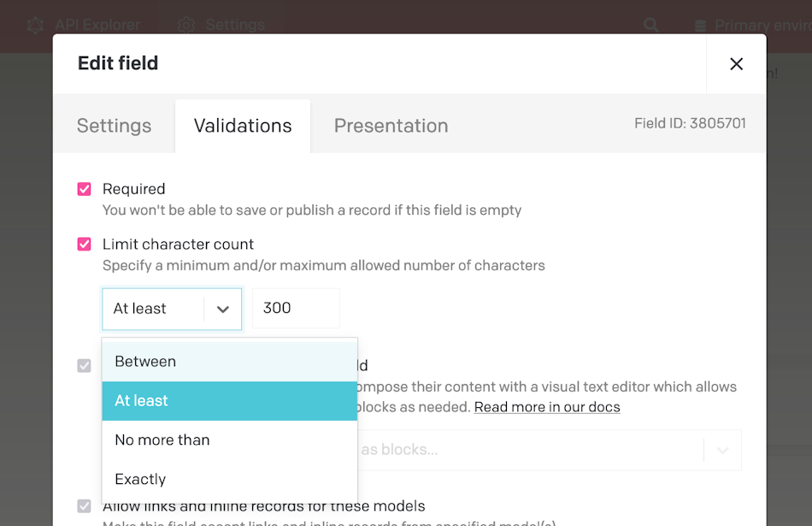812x526 pixels.
Task: Click the Read more in our docs link
Action: click(546, 406)
